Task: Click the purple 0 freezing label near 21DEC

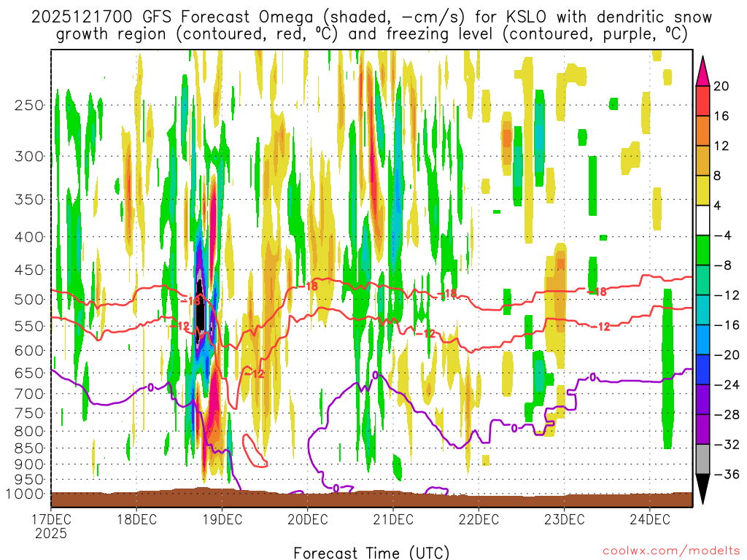Action: pos(376,376)
